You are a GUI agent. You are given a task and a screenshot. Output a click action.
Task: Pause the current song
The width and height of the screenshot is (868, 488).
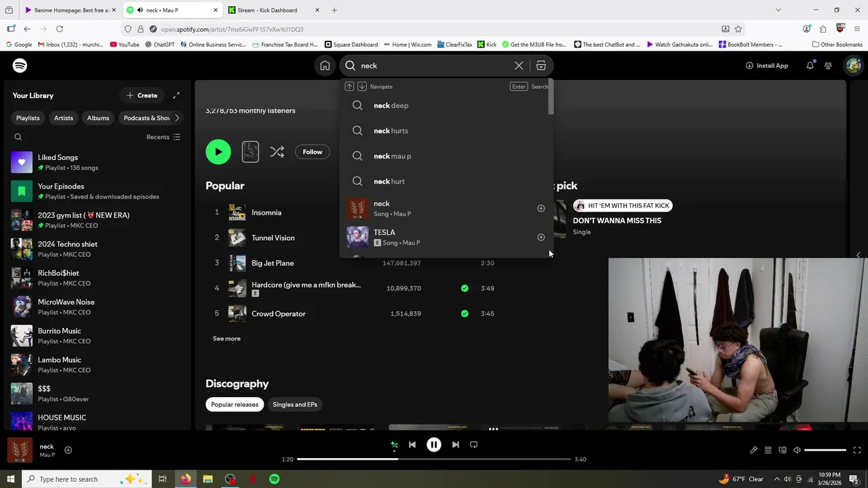[x=434, y=445]
